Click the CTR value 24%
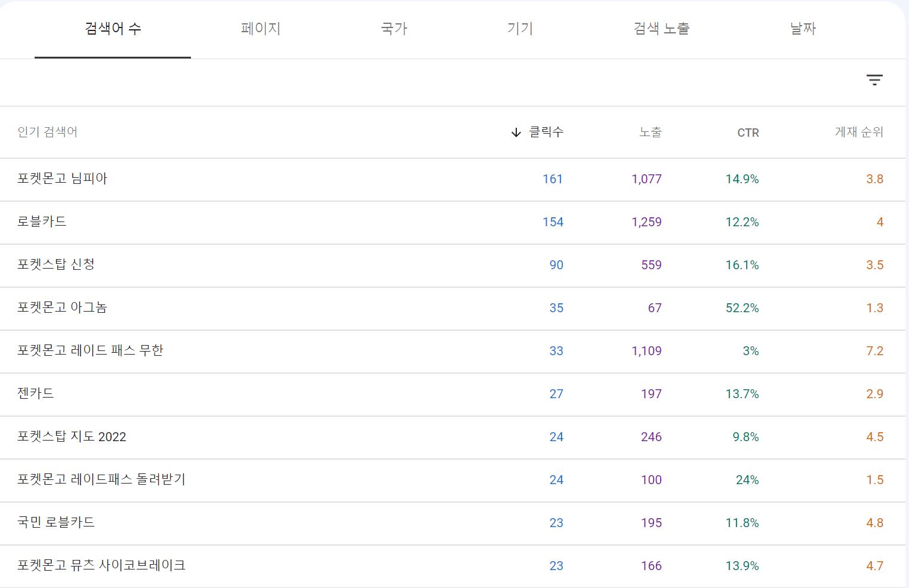 747,480
